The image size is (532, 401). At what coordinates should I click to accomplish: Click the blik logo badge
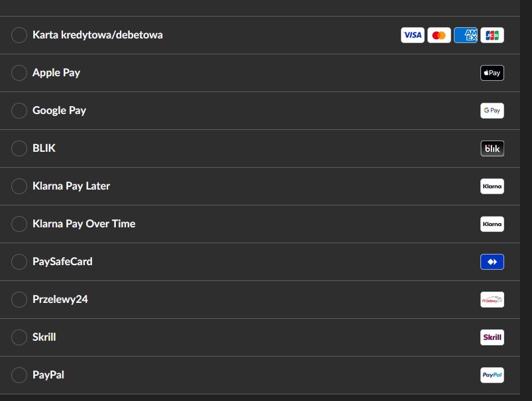click(x=492, y=148)
